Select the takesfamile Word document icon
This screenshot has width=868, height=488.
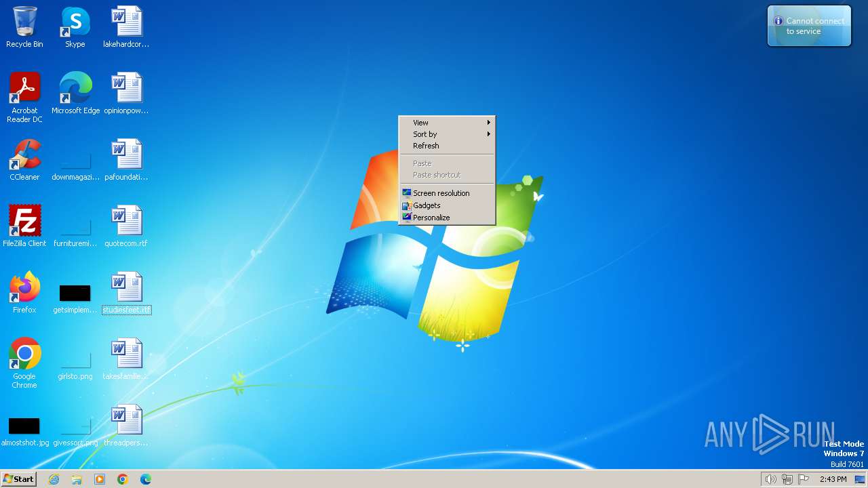point(126,359)
